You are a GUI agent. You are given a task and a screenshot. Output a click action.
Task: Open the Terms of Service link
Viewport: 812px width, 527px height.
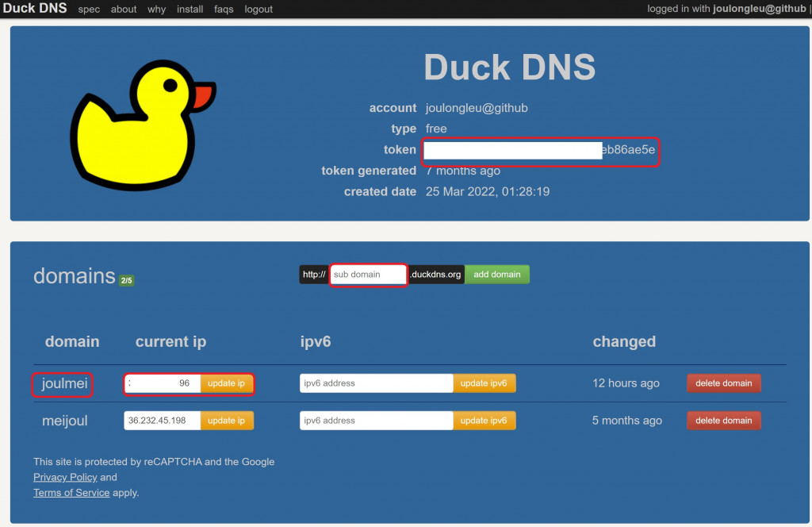coord(71,493)
